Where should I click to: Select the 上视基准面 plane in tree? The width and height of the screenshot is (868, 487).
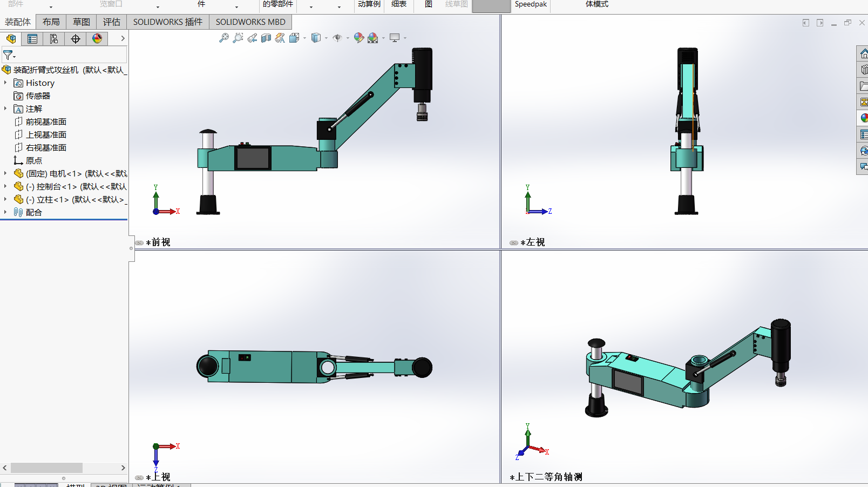[46, 134]
